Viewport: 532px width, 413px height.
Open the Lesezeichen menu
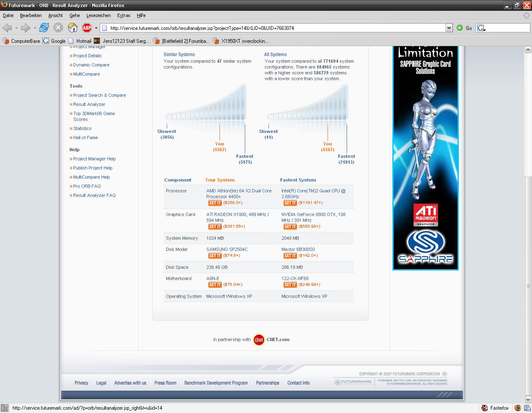99,15
